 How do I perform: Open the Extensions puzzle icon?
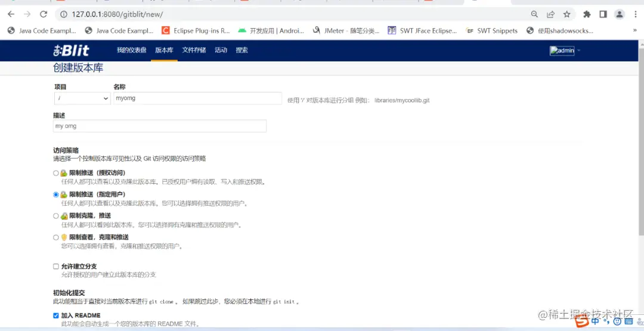[x=587, y=14]
